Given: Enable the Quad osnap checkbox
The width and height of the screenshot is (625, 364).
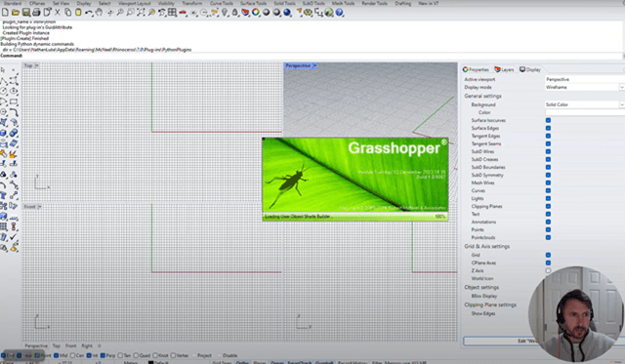Looking at the screenshot, I should 136,355.
